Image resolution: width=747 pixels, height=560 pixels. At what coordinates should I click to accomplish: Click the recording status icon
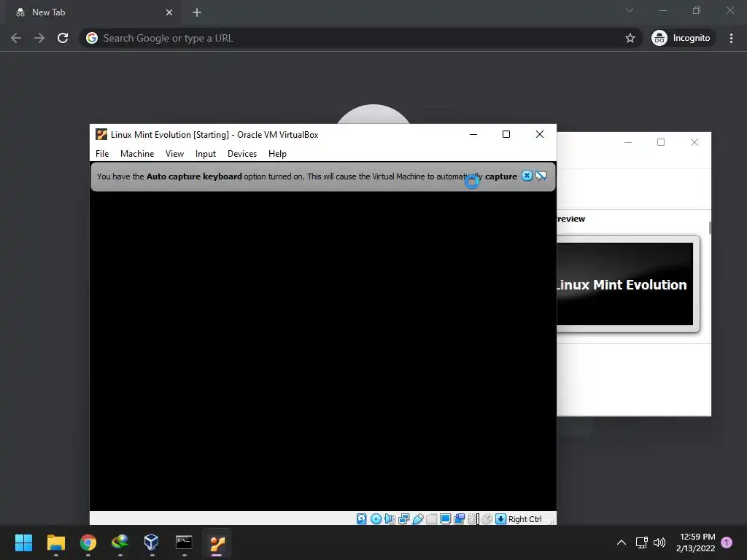tap(460, 519)
